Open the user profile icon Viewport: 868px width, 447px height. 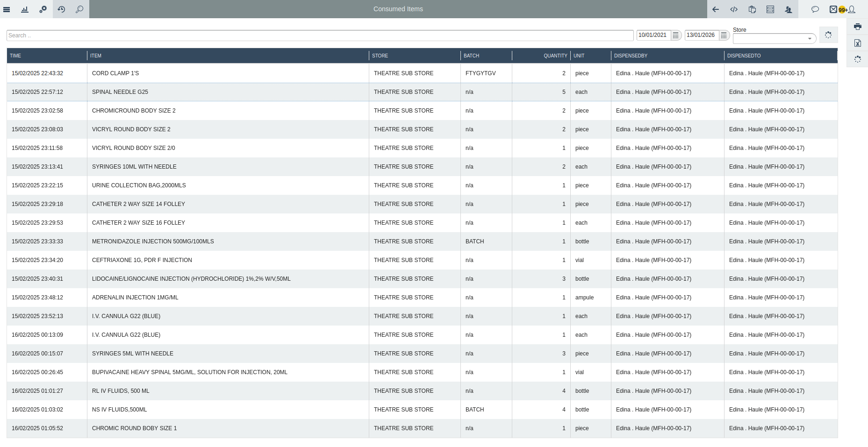tap(852, 9)
